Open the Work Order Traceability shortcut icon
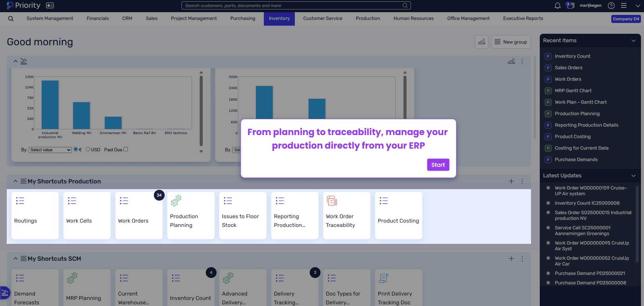Image resolution: width=644 pixels, height=306 pixels. tap(332, 201)
